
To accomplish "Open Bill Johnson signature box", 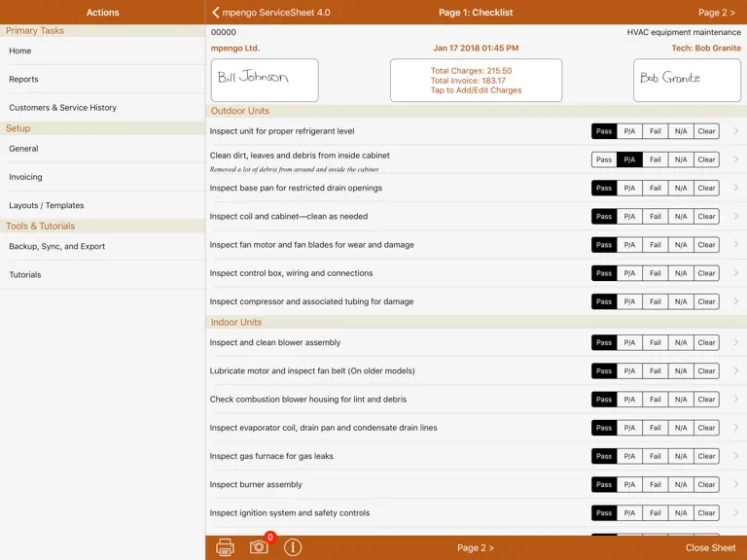I will coord(265,80).
